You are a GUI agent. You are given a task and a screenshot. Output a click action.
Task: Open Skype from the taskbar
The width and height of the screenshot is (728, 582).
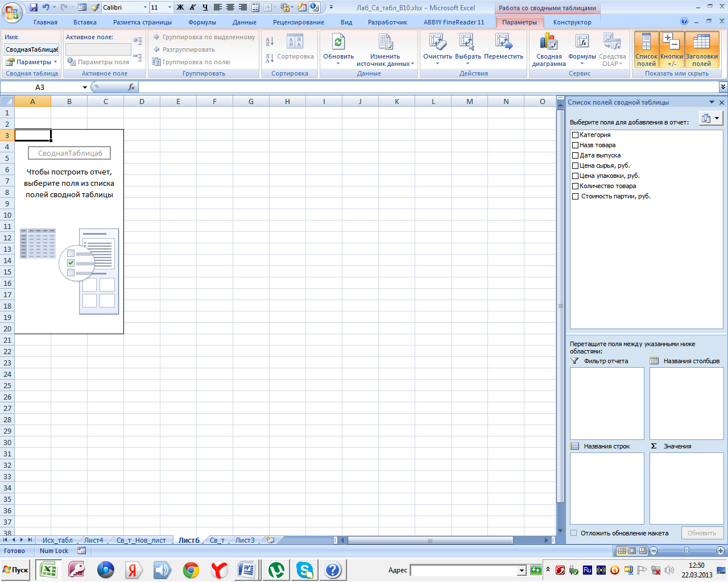pos(304,570)
